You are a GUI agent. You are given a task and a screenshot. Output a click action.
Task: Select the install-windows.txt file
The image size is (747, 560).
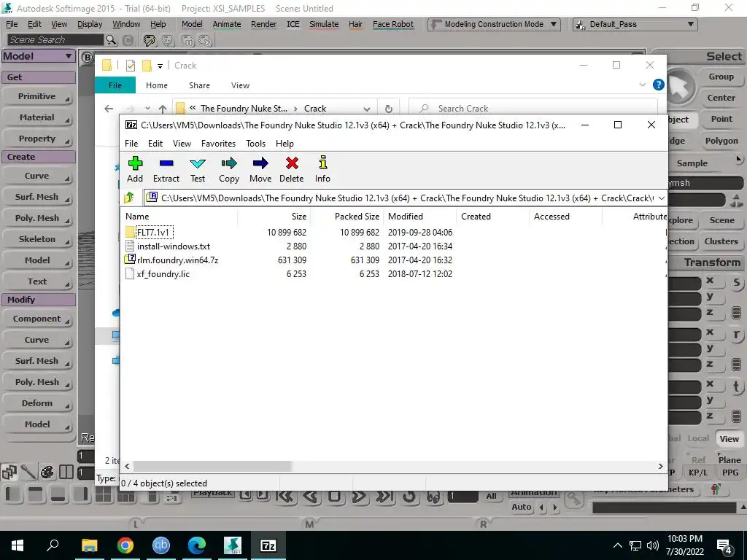(174, 246)
